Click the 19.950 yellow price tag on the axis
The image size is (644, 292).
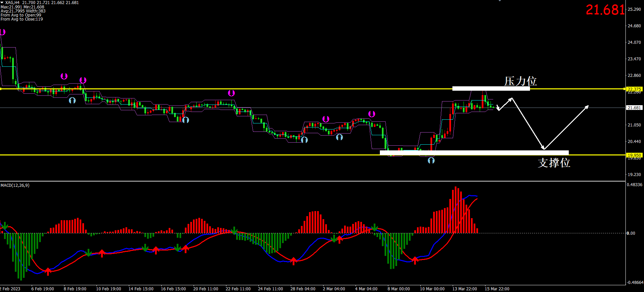coord(634,155)
